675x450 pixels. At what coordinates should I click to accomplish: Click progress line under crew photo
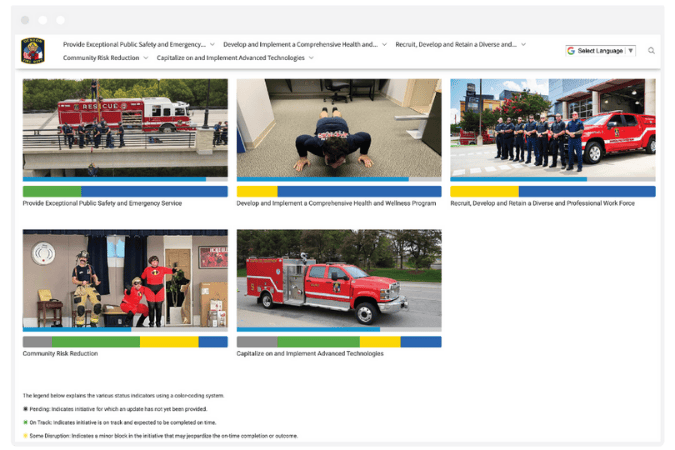pyautogui.click(x=553, y=179)
